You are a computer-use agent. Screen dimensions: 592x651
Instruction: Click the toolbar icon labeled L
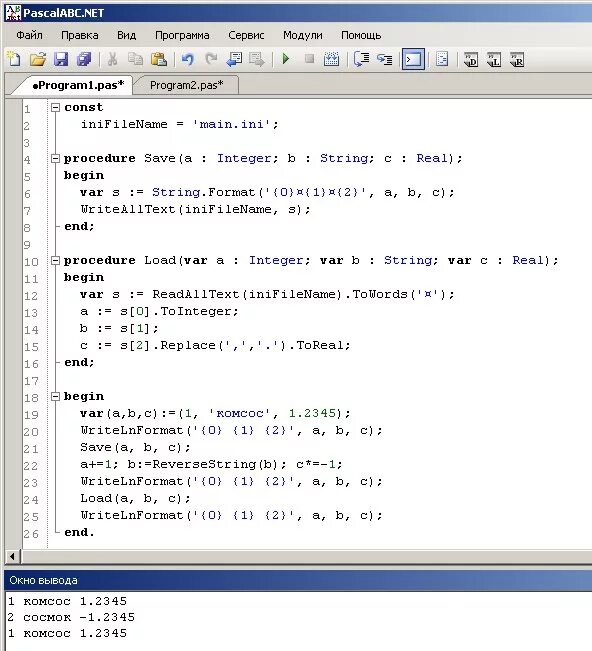click(x=494, y=59)
